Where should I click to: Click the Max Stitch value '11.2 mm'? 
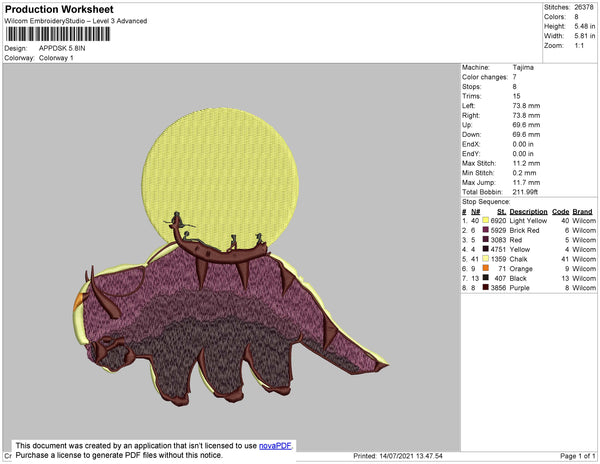[x=526, y=163]
